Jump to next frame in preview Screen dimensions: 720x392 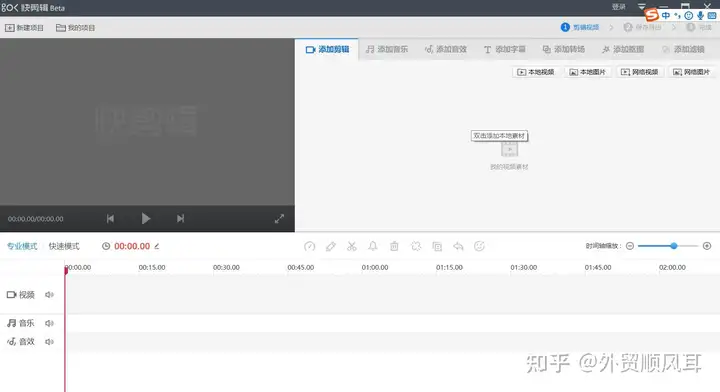tap(180, 219)
